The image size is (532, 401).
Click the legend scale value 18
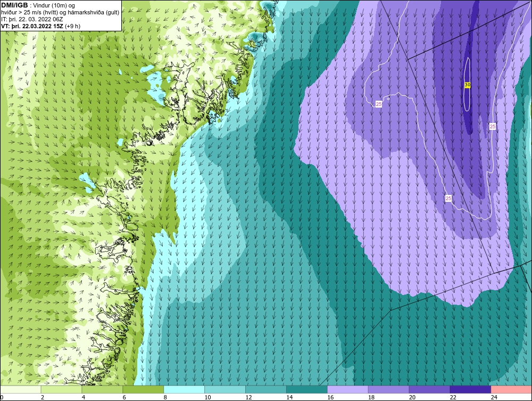371,397
